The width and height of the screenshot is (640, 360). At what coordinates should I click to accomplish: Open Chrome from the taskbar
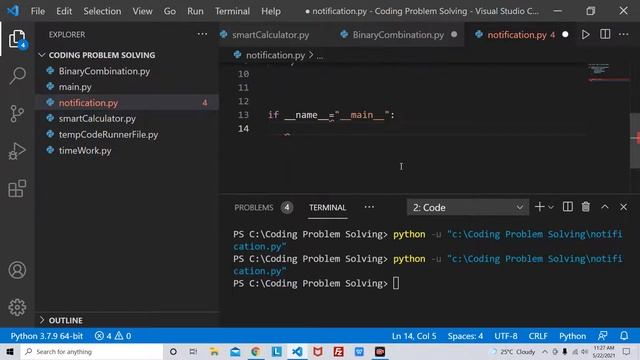pos(256,351)
